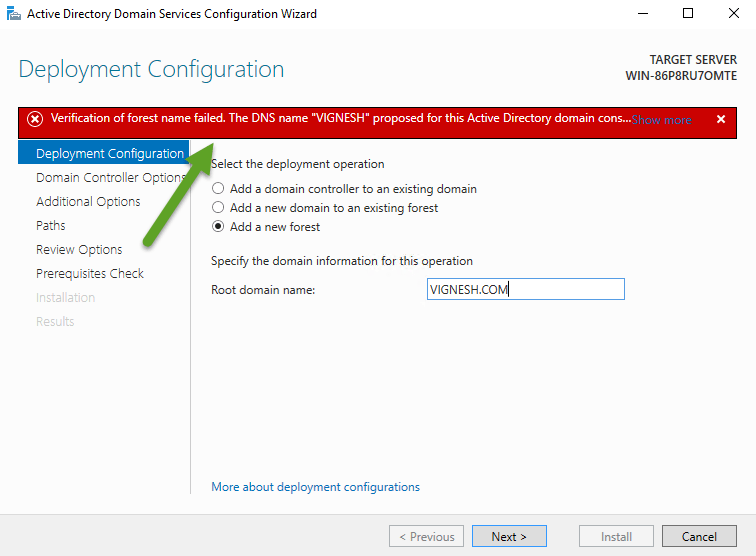Go to the Review Options step

click(x=79, y=249)
